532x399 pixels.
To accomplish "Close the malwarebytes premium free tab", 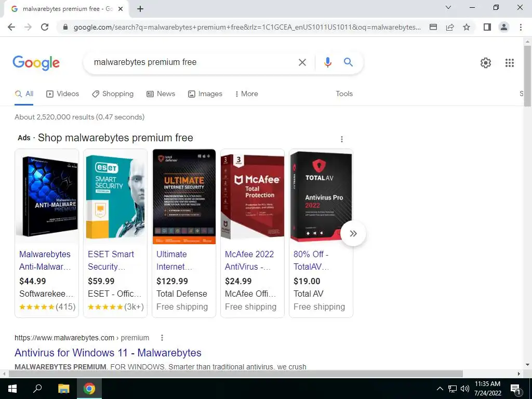I will tap(121, 9).
